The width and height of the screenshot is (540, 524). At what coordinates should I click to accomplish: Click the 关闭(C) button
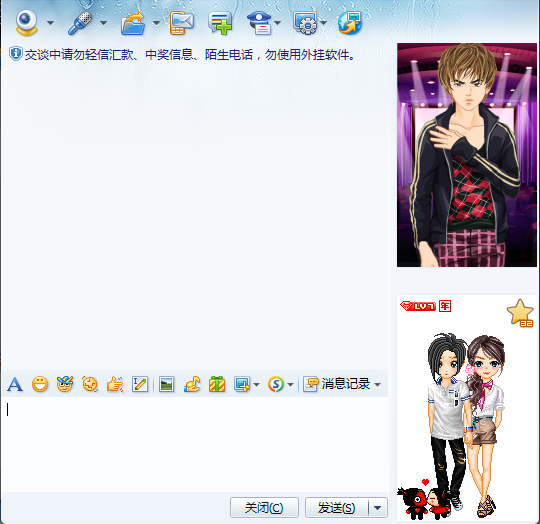[x=264, y=507]
